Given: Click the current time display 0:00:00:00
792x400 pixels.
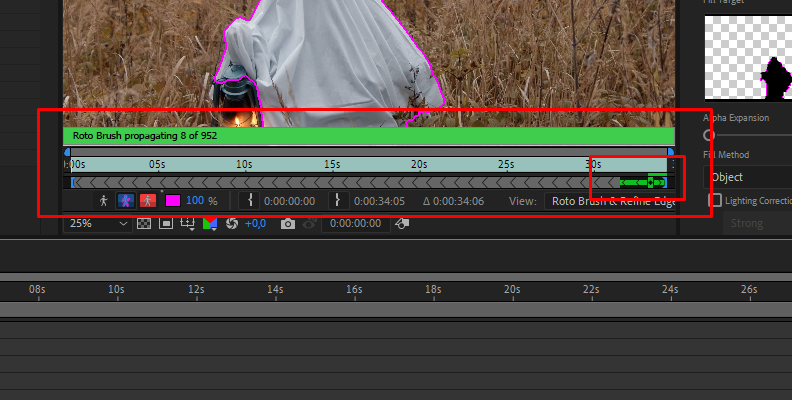Looking at the screenshot, I should click(x=356, y=223).
